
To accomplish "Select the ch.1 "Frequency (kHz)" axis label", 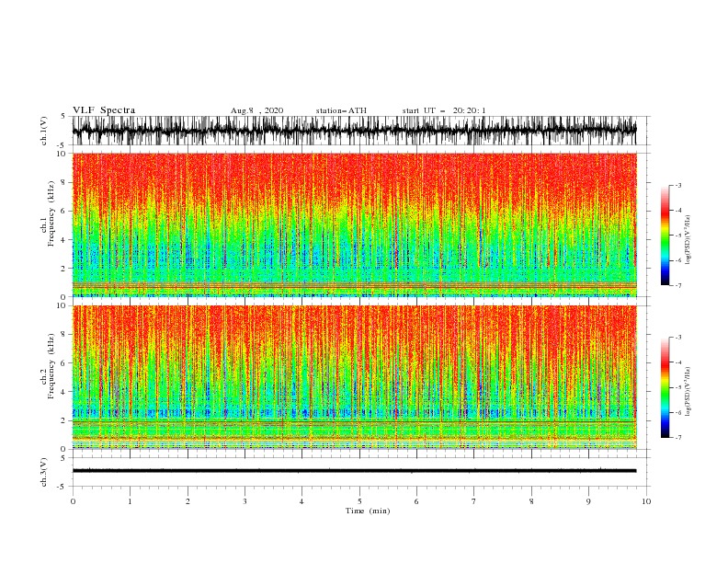I will coord(51,214).
